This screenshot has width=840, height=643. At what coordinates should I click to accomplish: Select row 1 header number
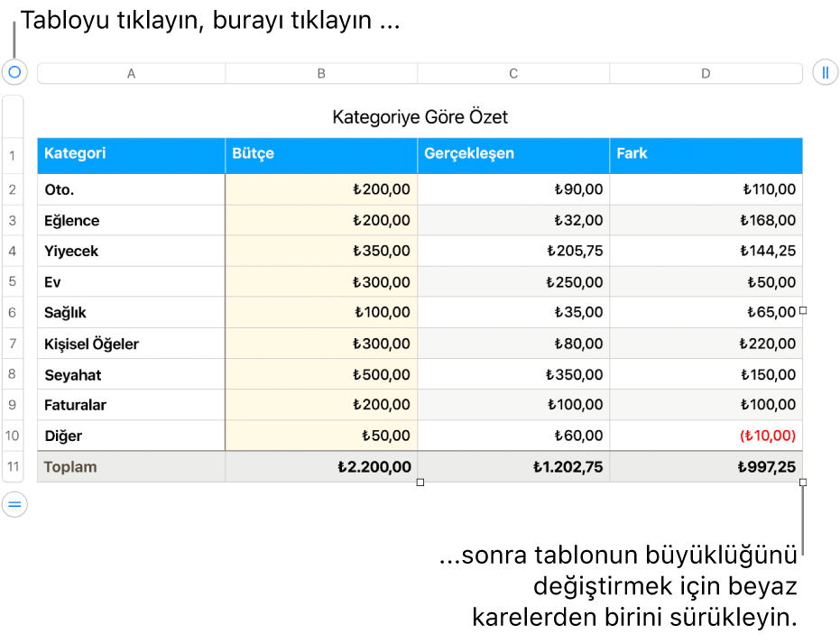pyautogui.click(x=13, y=156)
